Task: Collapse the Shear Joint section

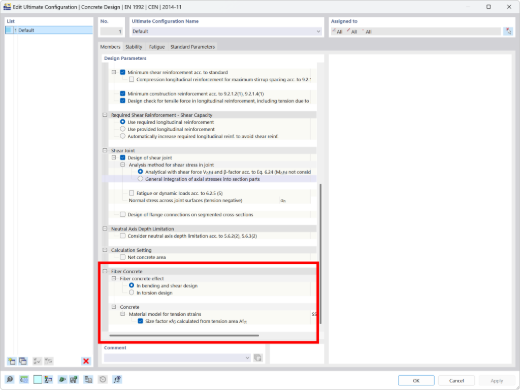Action: pyautogui.click(x=105, y=151)
